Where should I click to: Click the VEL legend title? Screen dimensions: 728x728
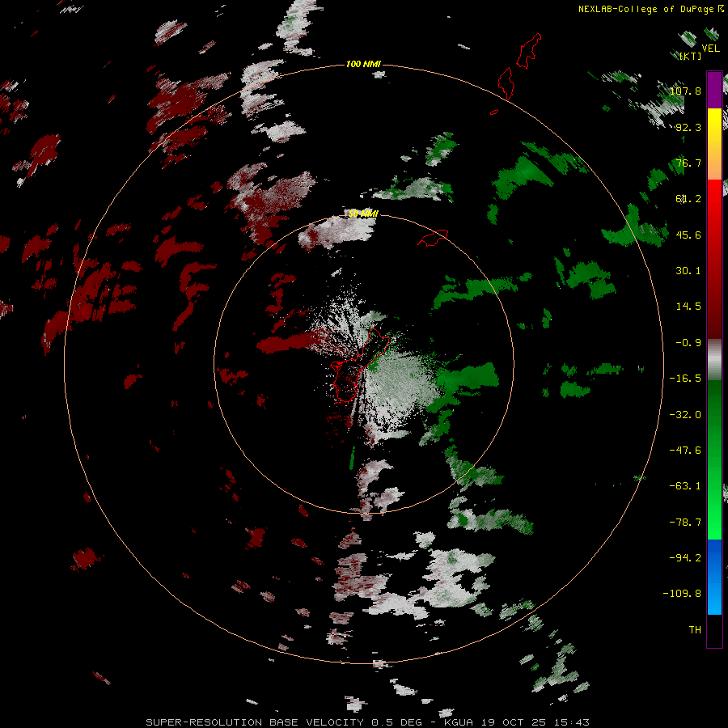click(710, 49)
